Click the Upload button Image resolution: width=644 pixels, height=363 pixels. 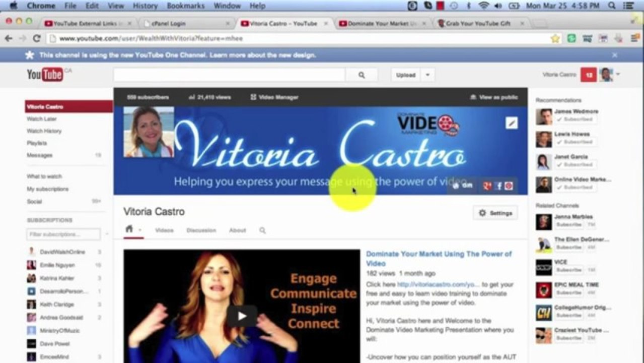[x=406, y=75]
